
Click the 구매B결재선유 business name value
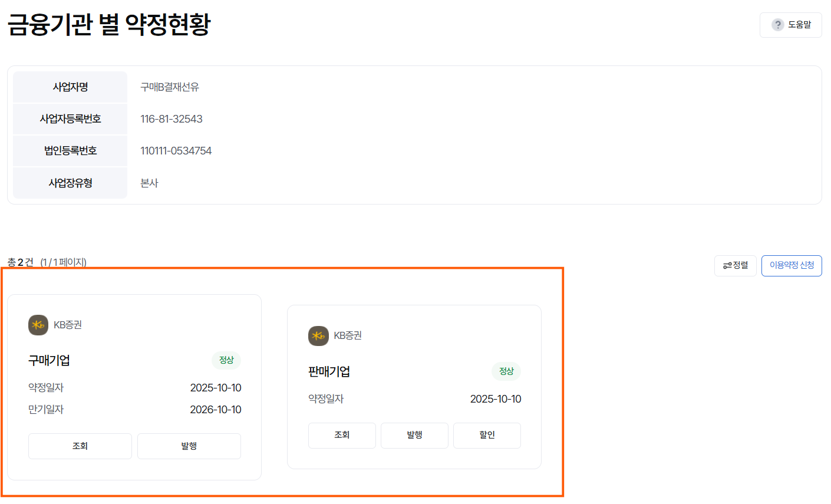(x=170, y=87)
